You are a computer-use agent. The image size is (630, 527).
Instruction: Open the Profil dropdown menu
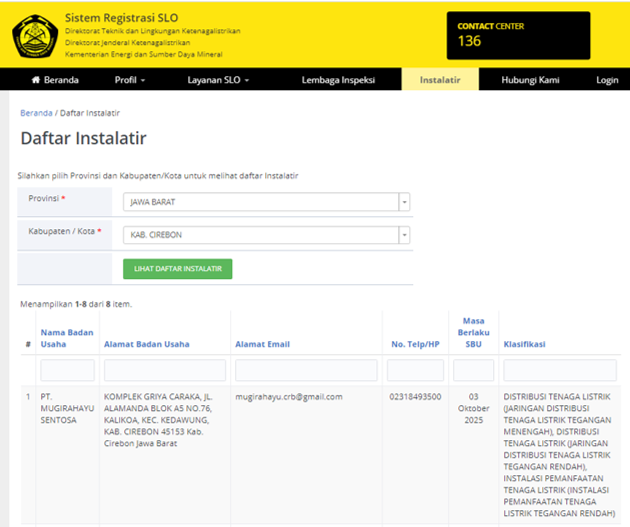click(x=129, y=80)
